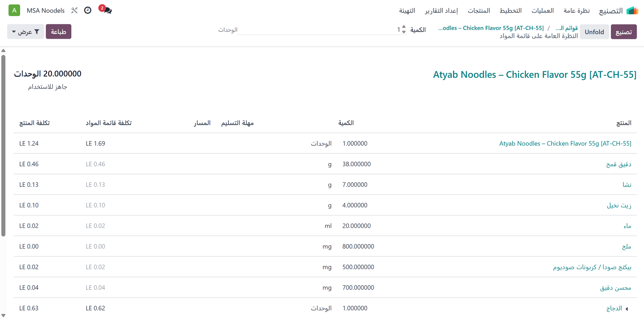Expand the الدجاج sub-BoM arrow
Viewport: 644px width, 319px height.
click(627, 309)
